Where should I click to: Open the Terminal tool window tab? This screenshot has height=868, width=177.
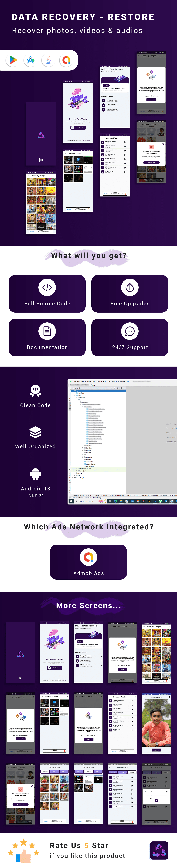pyautogui.click(x=155, y=495)
